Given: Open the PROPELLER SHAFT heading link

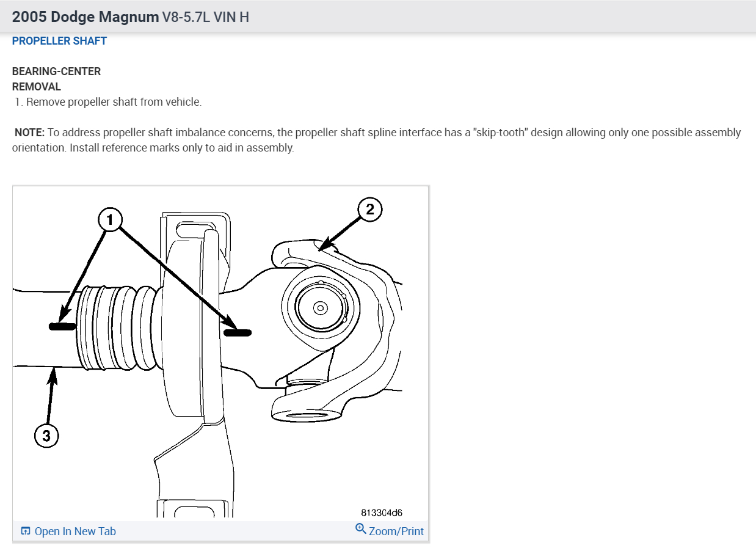Looking at the screenshot, I should pos(59,41).
